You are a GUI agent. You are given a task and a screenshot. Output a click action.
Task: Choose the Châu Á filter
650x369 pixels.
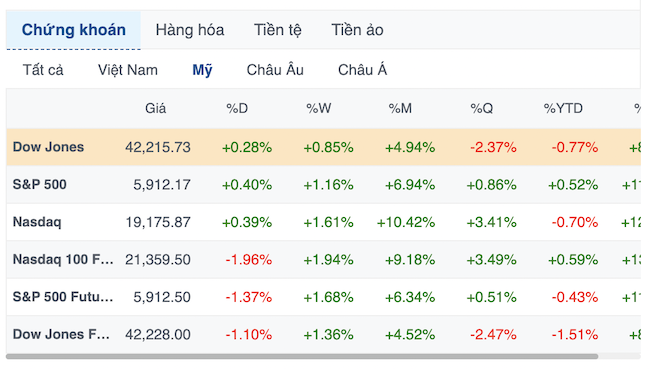(x=362, y=70)
